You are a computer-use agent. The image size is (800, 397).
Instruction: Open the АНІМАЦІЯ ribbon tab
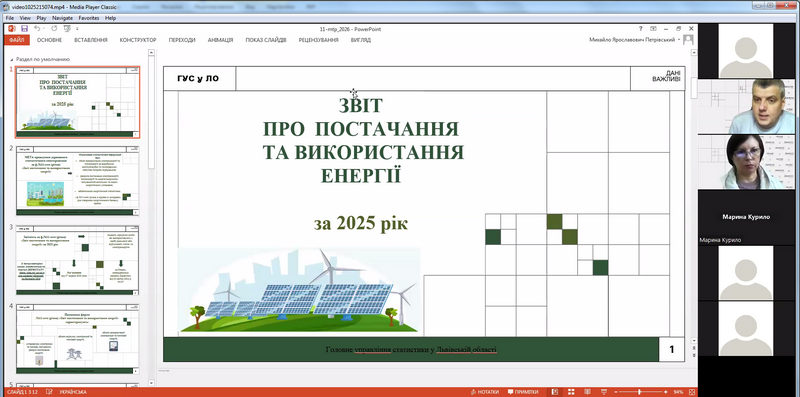pos(220,40)
